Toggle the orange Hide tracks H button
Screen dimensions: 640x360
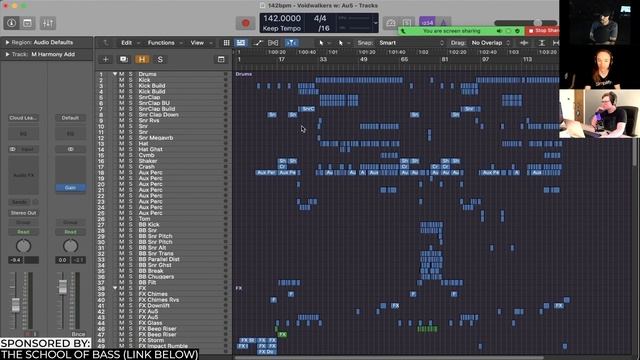tap(142, 60)
